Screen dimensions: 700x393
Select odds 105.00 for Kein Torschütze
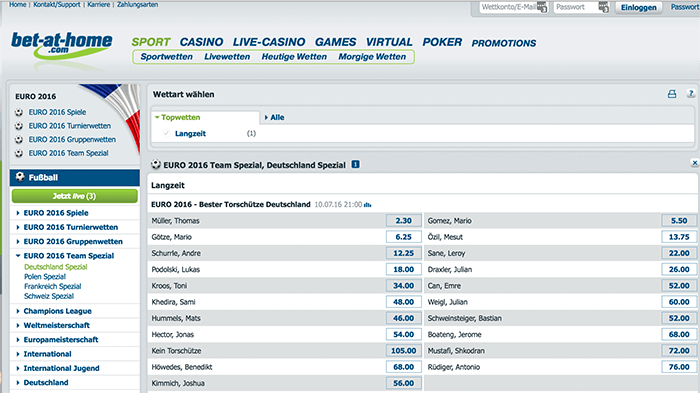pos(404,351)
